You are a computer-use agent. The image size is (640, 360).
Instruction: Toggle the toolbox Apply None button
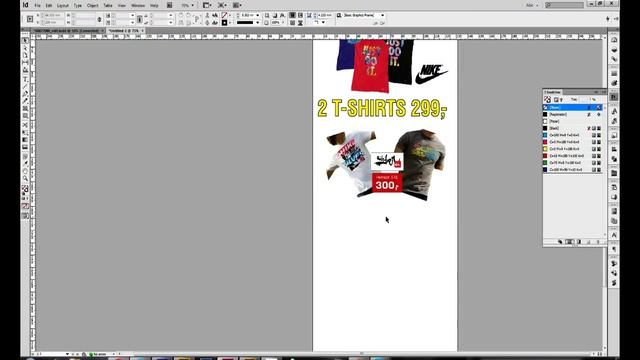25,206
